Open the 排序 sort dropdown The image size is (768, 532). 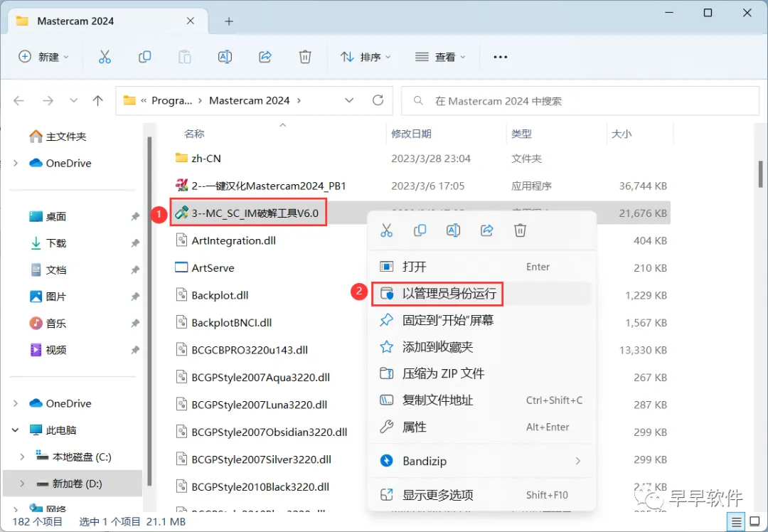point(366,57)
